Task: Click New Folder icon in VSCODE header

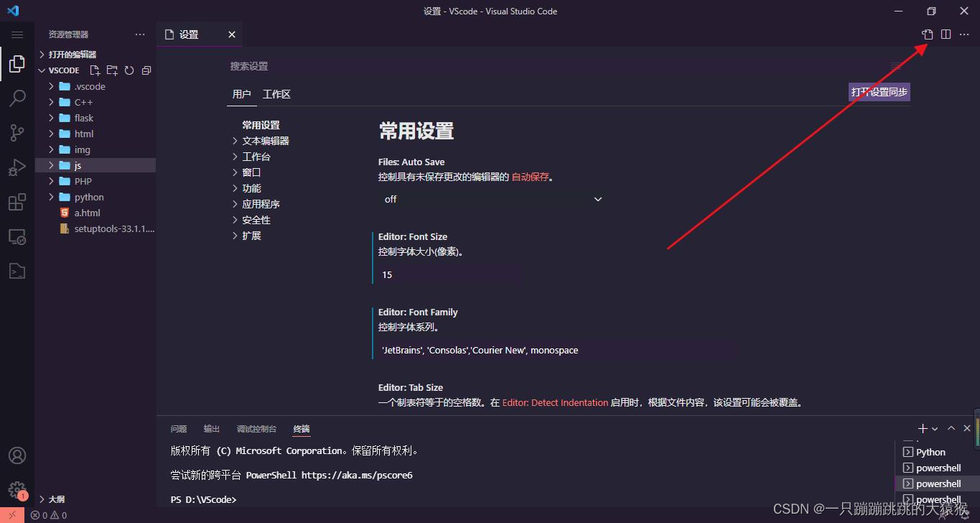Action: pos(112,70)
